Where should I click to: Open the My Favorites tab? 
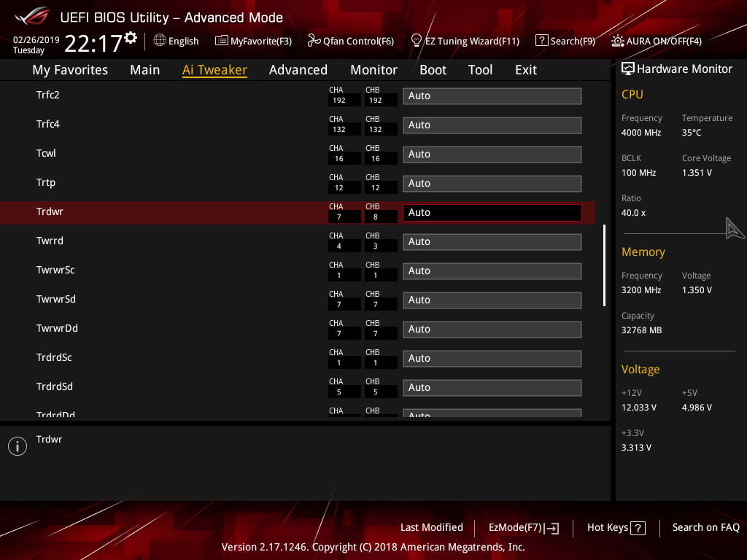[70, 70]
